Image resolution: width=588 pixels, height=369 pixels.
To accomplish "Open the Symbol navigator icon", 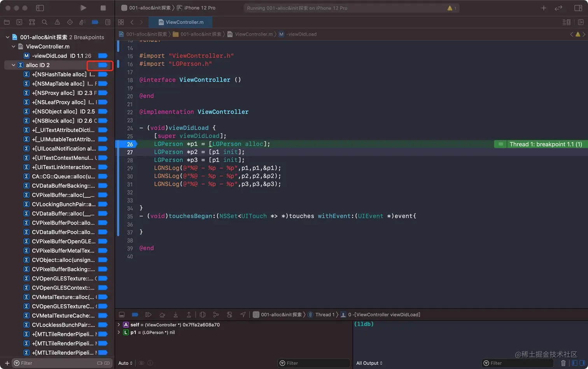I will point(32,22).
